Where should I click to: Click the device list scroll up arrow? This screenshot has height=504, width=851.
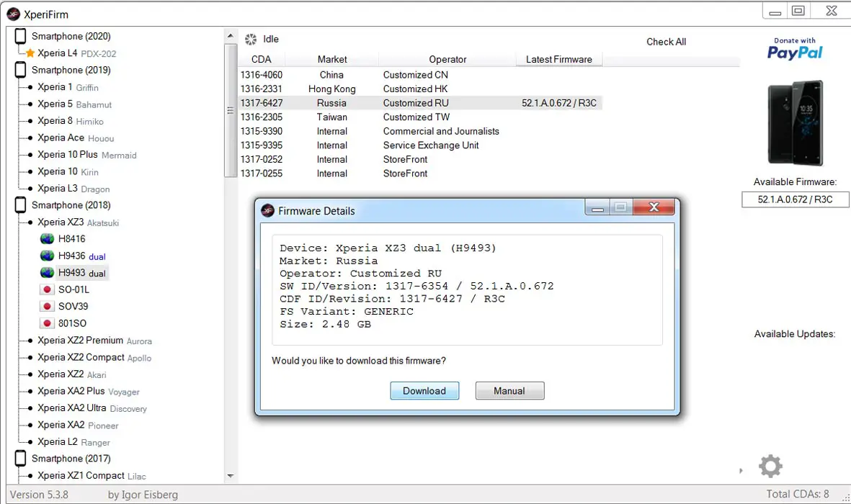click(230, 36)
